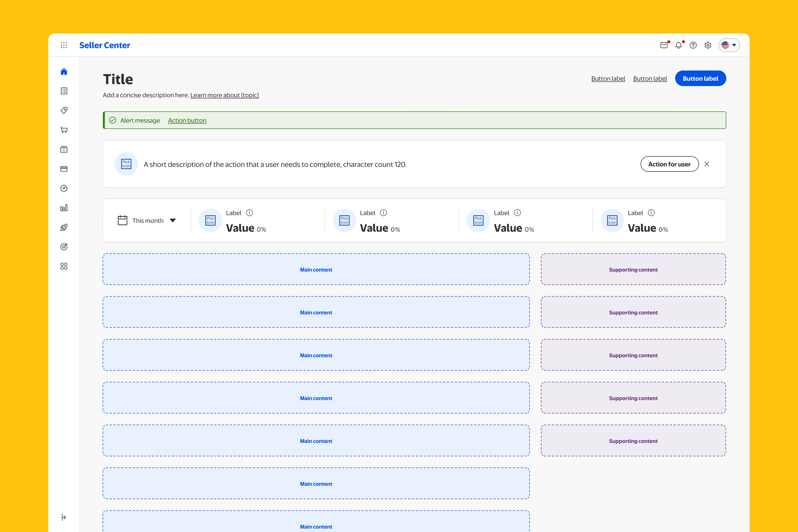Open the credit card payments icon
The height and width of the screenshot is (532, 798).
coord(64,169)
